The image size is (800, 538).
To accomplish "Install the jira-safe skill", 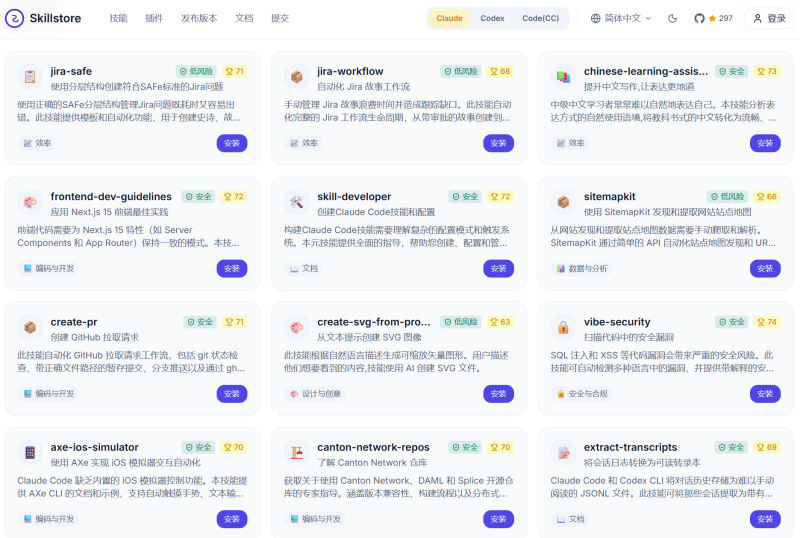I will click(232, 143).
